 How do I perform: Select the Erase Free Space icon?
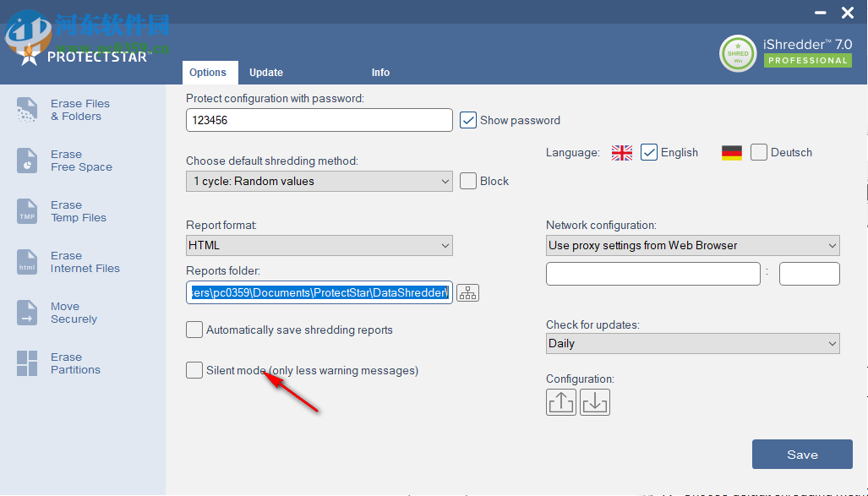click(x=26, y=161)
